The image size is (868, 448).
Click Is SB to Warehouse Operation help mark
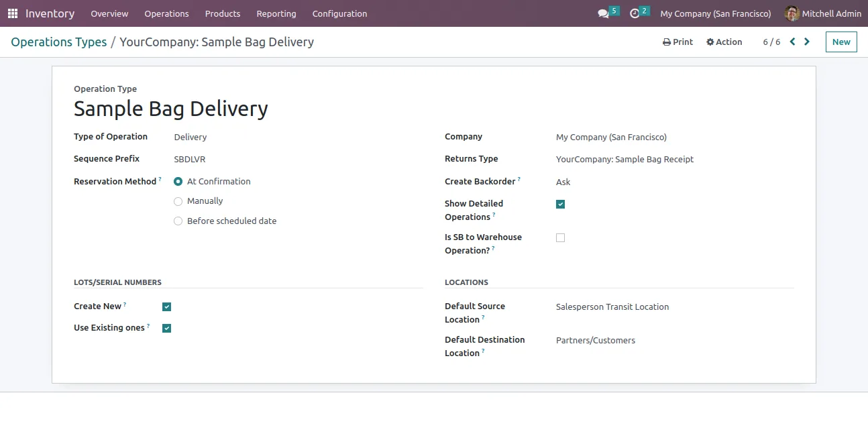[493, 248]
